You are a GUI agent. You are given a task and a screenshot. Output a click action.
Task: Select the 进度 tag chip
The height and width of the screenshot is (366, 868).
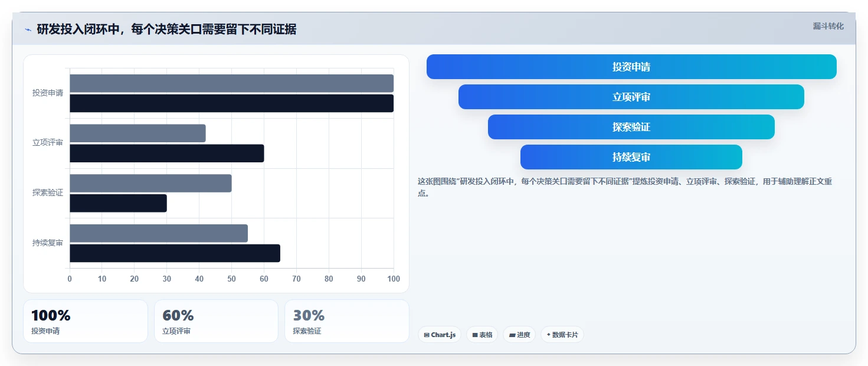click(519, 335)
